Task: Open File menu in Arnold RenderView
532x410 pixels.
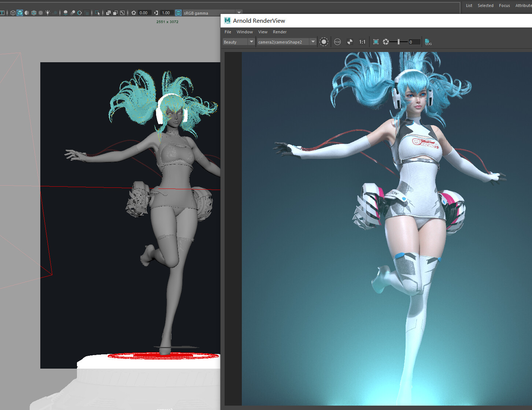Action: 228,32
